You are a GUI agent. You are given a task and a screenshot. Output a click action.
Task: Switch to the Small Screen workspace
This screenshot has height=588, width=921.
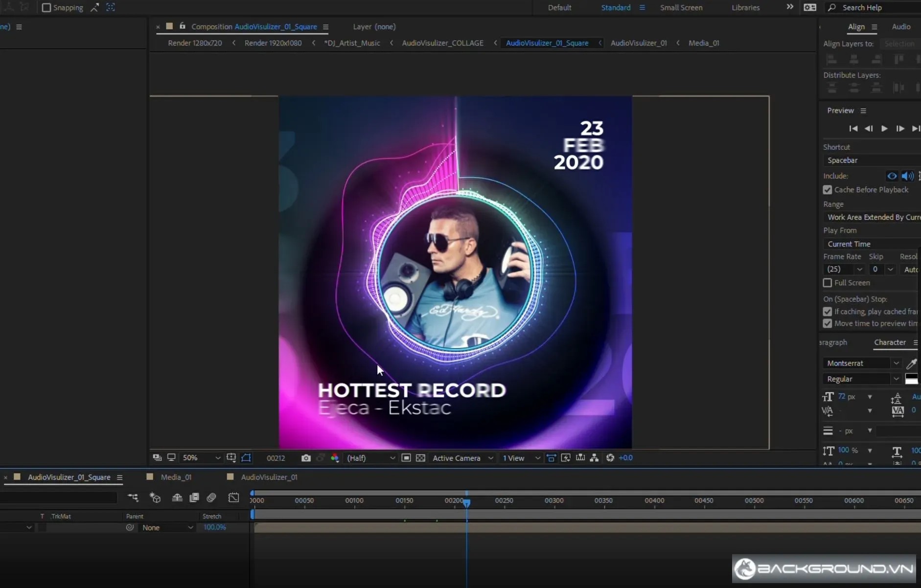point(681,7)
